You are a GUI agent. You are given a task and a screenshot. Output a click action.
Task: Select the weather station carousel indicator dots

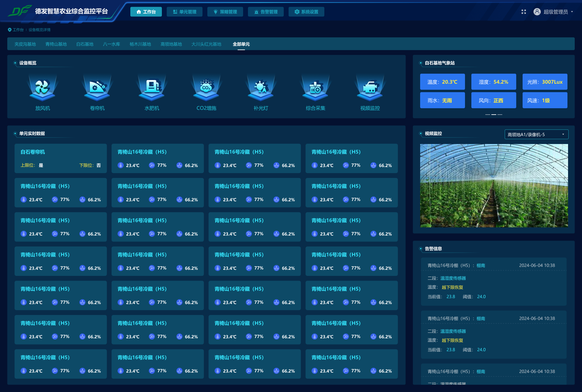[x=493, y=115]
